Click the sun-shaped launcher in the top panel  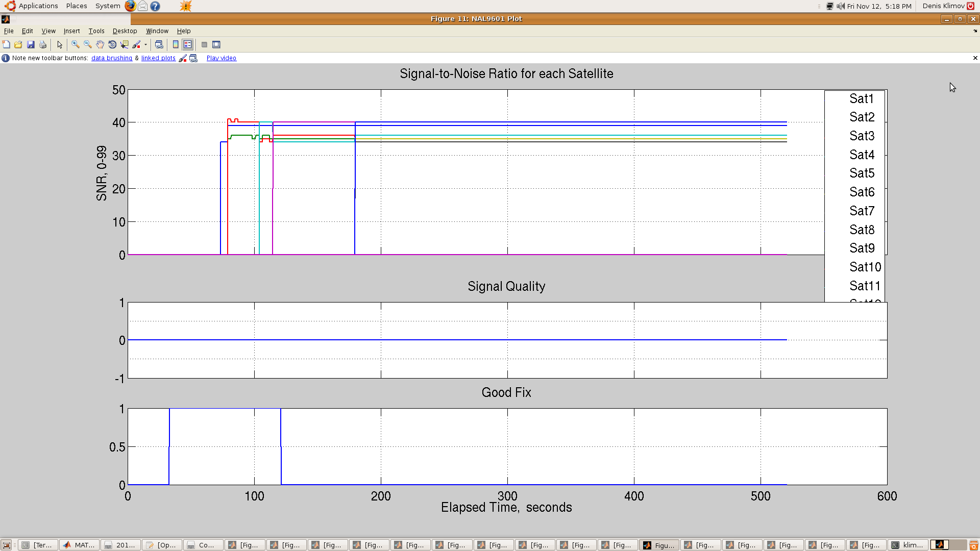tap(186, 6)
